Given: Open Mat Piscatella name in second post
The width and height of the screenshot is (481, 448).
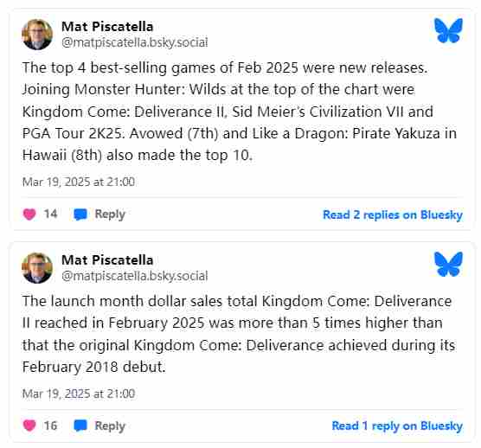Looking at the screenshot, I should (107, 260).
